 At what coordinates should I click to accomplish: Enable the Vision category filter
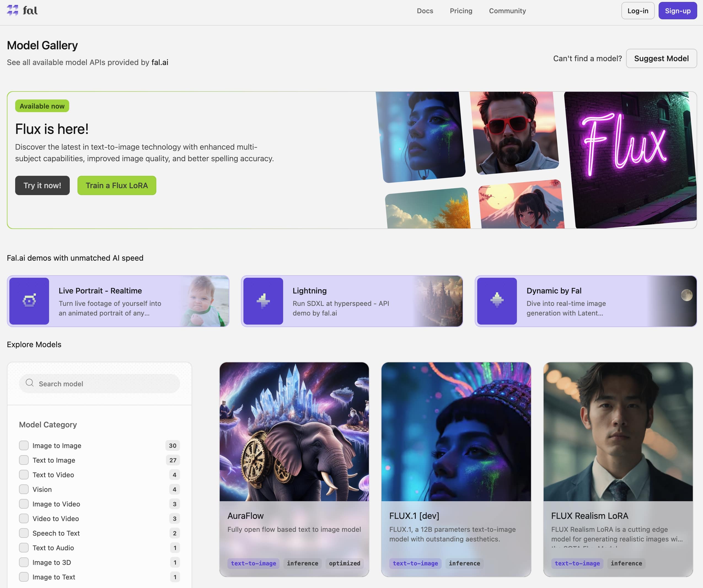click(24, 489)
